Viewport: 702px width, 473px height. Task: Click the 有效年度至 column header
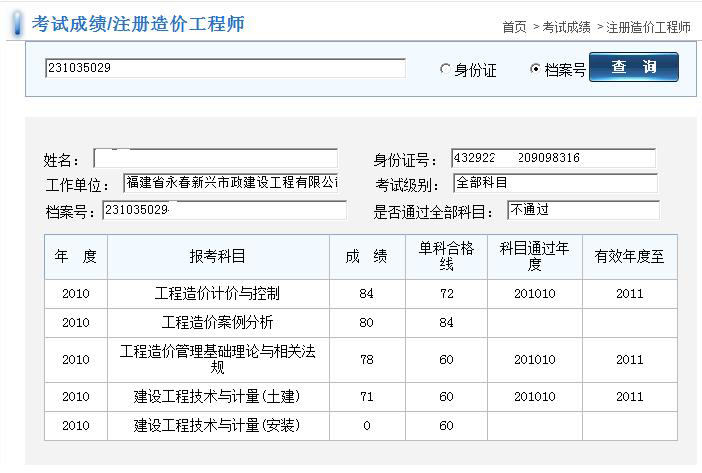coord(629,256)
